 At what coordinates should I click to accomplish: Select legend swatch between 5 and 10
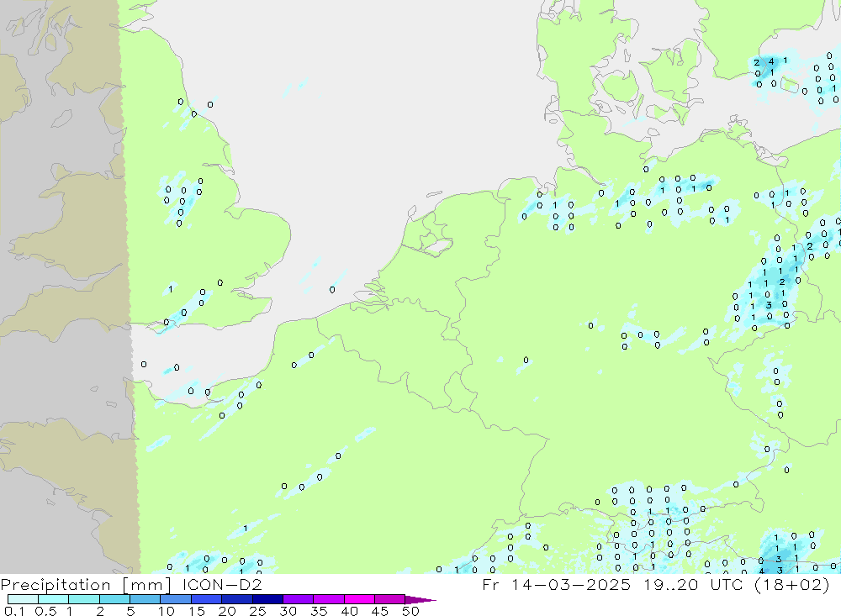coord(145,599)
